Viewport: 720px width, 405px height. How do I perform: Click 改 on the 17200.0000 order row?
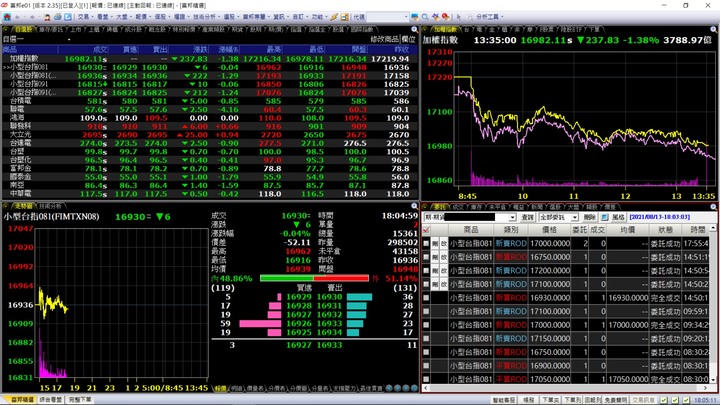(x=444, y=271)
